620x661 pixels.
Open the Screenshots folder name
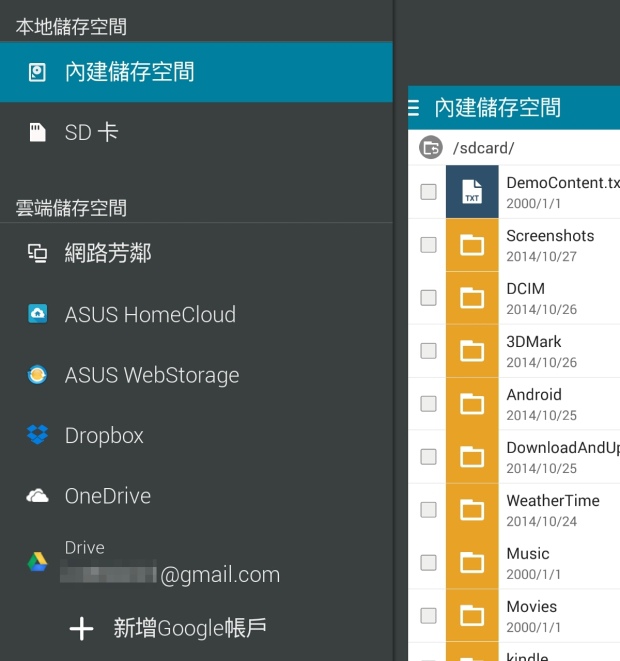550,236
